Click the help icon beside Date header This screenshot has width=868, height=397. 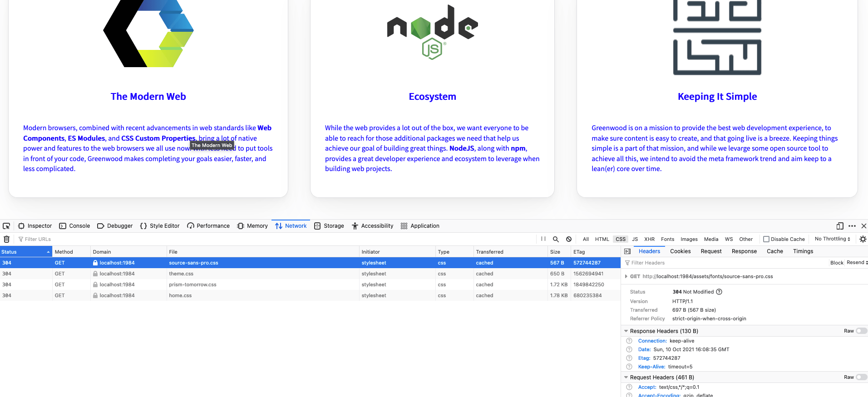pos(629,349)
